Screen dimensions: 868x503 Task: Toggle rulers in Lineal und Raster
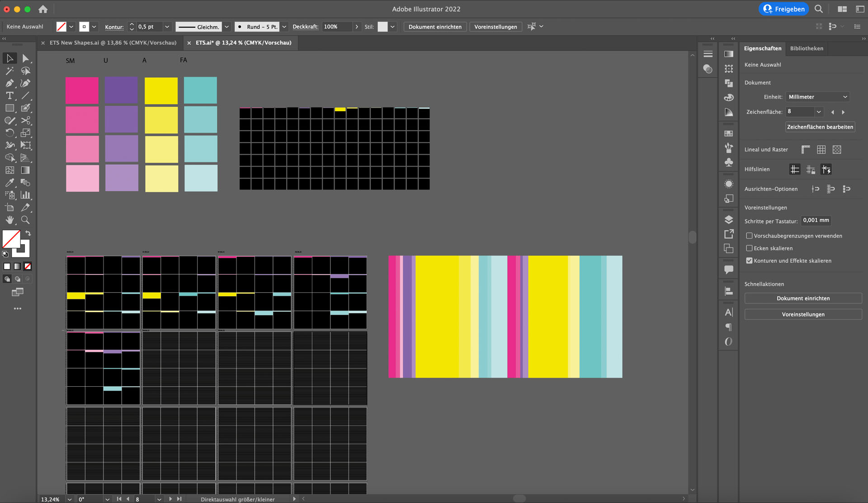point(806,150)
